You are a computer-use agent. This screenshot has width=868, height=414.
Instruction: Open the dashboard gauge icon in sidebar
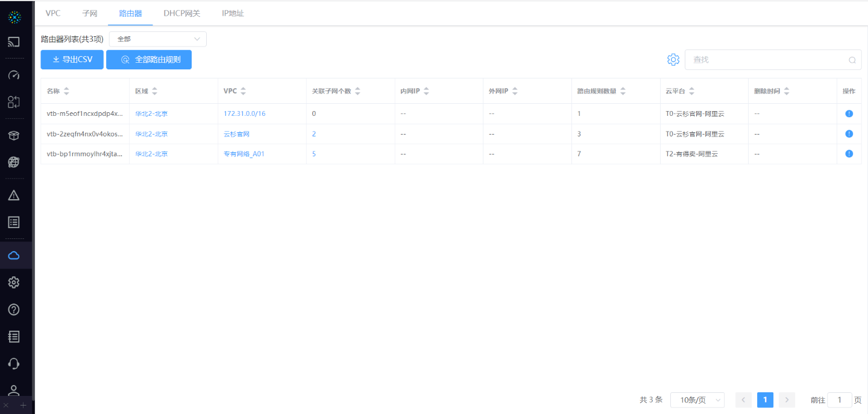click(14, 75)
